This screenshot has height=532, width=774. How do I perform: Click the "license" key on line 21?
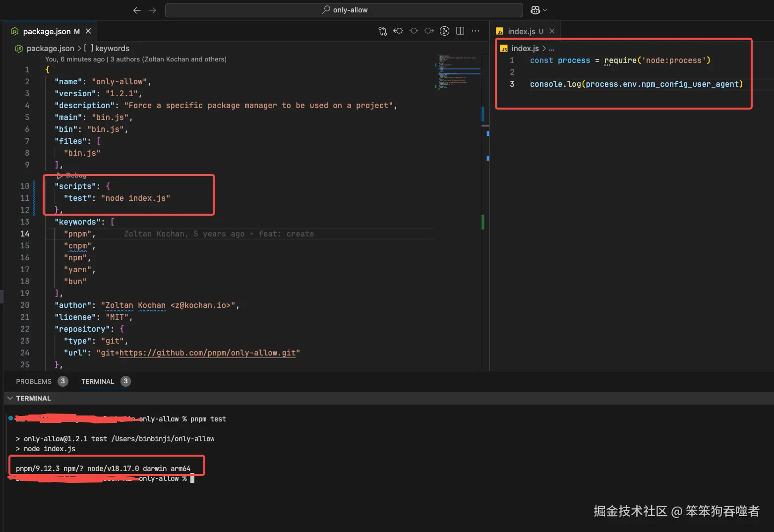tap(75, 317)
